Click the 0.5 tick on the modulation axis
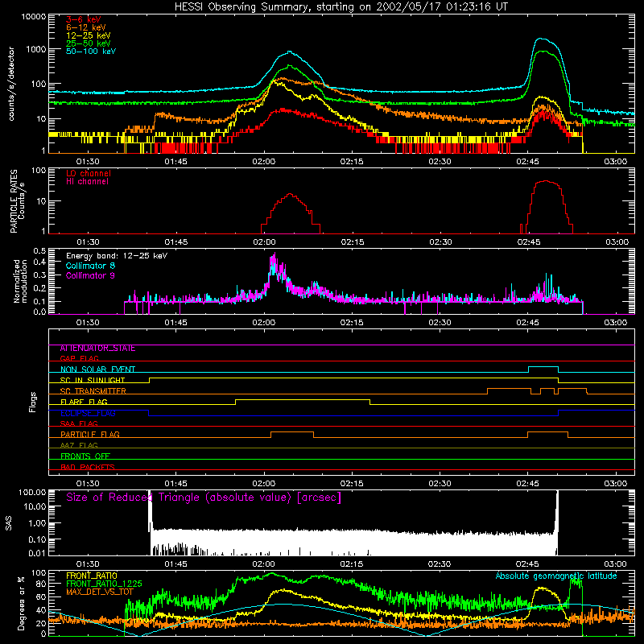 39,251
